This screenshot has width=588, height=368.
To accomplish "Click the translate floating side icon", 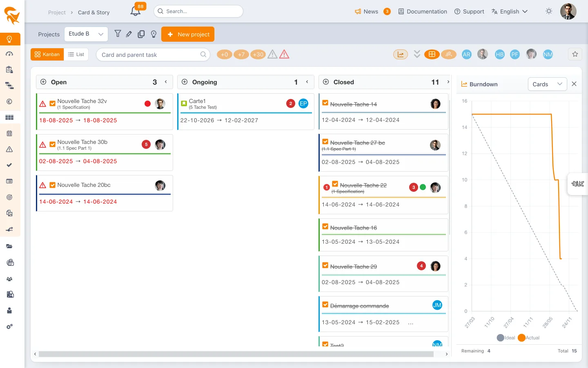I will pos(577,184).
